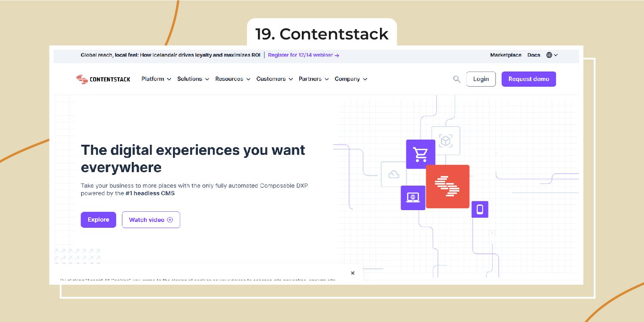Click the 3D cube scan tile
Viewport: 644px width, 322px height.
[446, 141]
